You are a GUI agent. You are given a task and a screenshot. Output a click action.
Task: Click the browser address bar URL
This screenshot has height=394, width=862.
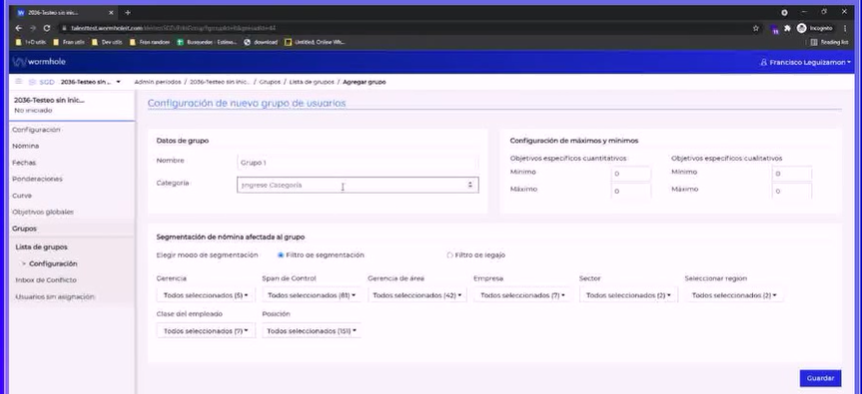pos(173,28)
